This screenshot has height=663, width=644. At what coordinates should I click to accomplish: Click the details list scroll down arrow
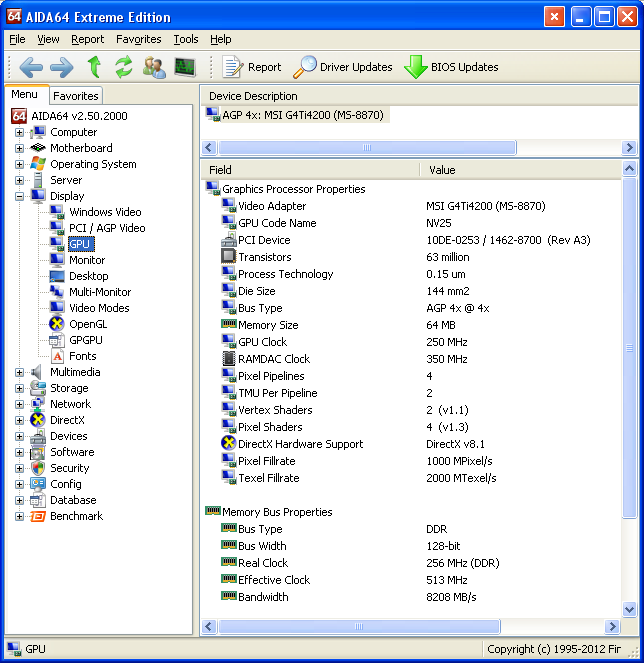tap(629, 609)
